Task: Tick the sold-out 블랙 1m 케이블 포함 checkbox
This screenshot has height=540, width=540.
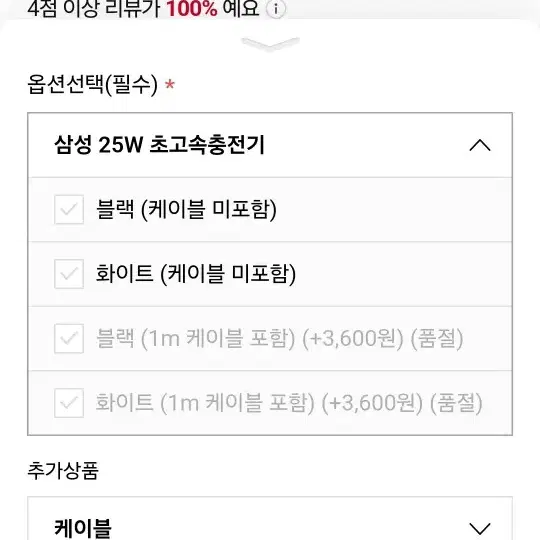Action: click(x=69, y=339)
